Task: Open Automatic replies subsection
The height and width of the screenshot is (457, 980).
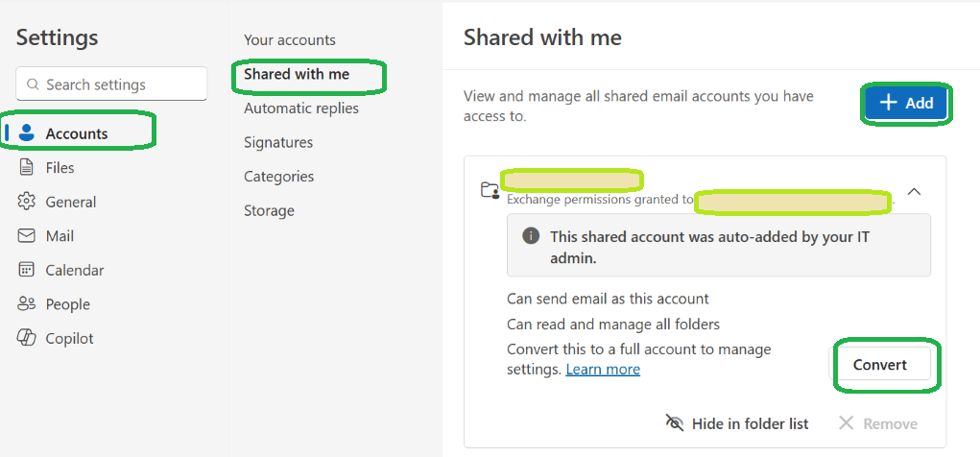Action: [301, 108]
